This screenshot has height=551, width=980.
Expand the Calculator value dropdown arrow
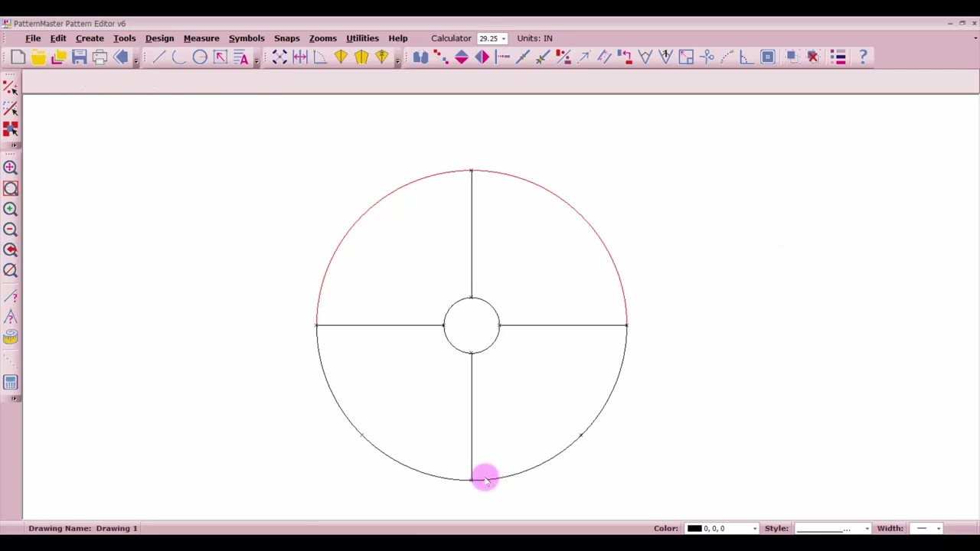point(504,39)
